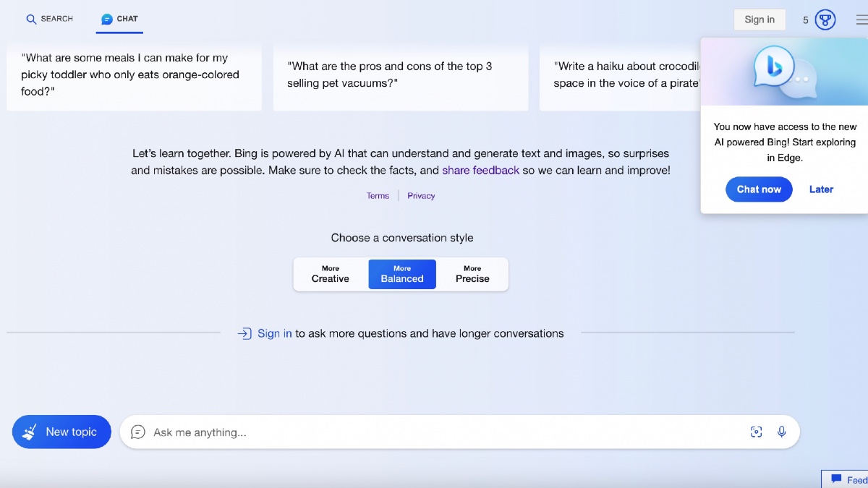Click the Ask me anything input field

[362, 432]
